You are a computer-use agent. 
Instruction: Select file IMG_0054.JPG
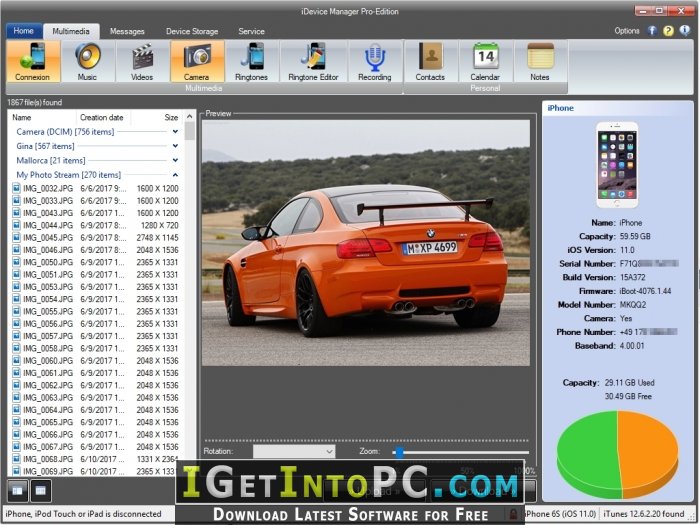coord(96,299)
